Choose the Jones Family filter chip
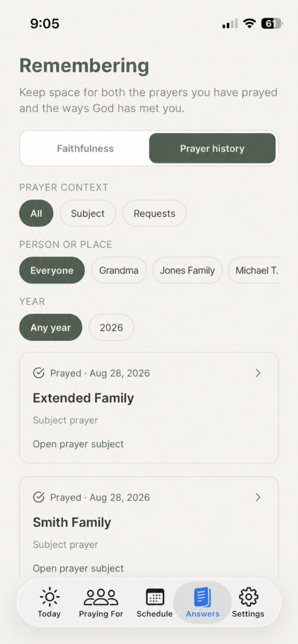 click(x=187, y=270)
